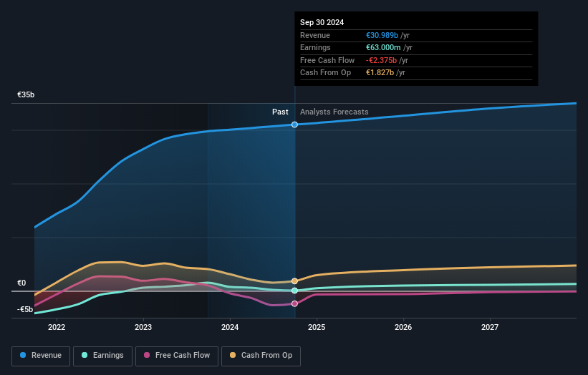Click the €35b y-axis label
The width and height of the screenshot is (588, 375).
point(26,94)
